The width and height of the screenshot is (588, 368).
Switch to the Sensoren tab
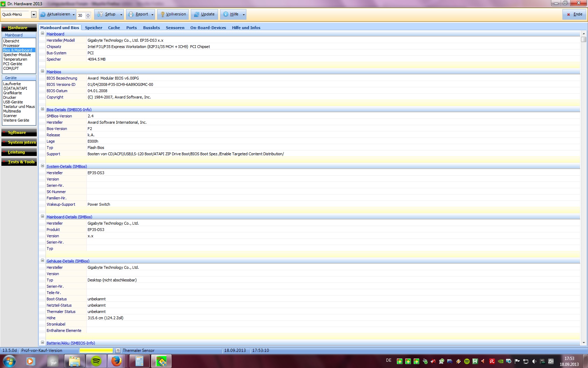[175, 28]
